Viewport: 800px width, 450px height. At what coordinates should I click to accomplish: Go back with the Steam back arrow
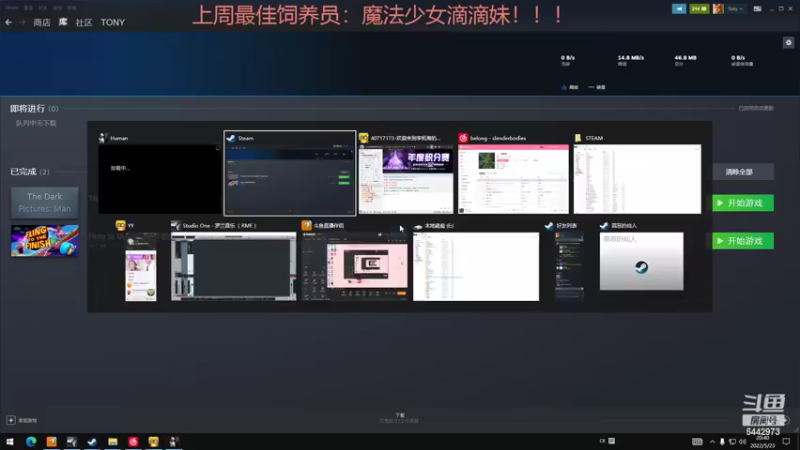click(9, 22)
